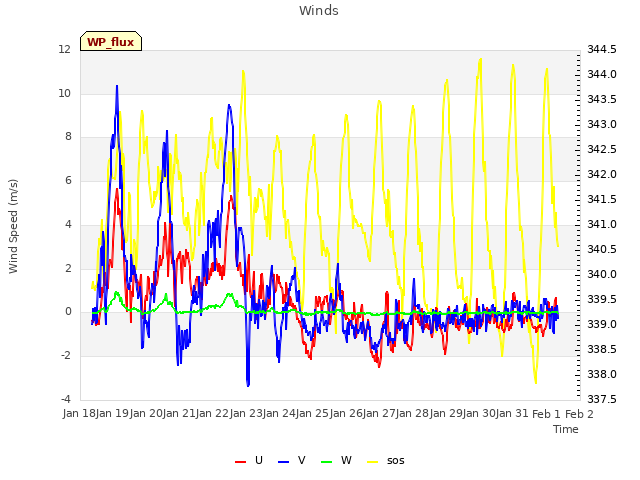
Task: Click the -4 left y-axis tick label
Action: 66,399
